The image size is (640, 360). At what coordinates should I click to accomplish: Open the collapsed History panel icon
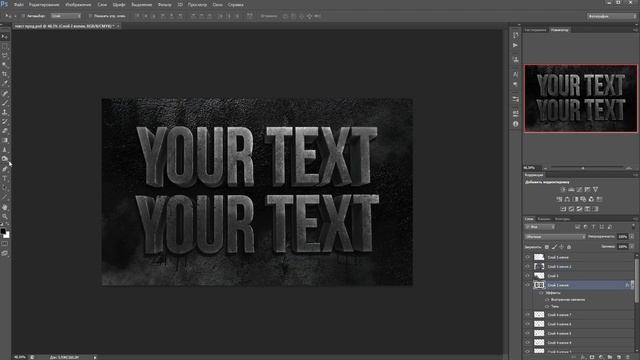pos(516,35)
